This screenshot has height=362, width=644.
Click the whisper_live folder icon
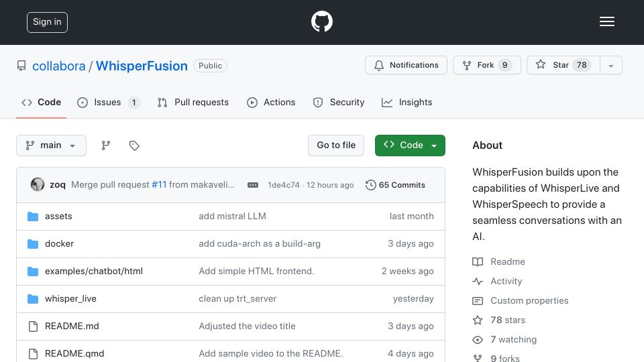coord(33,299)
